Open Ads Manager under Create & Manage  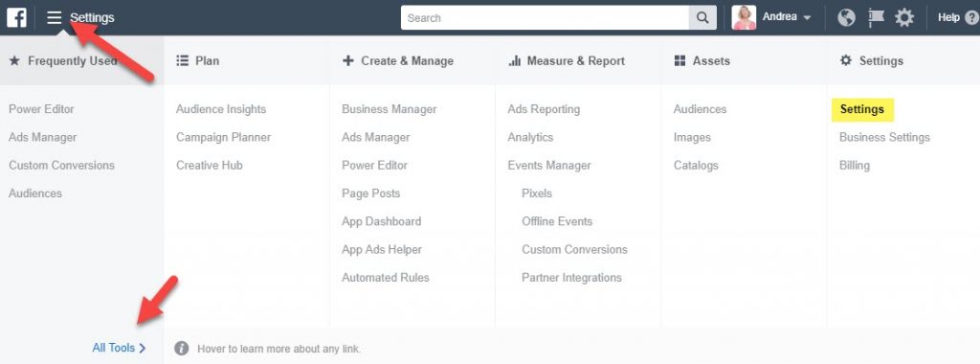[375, 137]
